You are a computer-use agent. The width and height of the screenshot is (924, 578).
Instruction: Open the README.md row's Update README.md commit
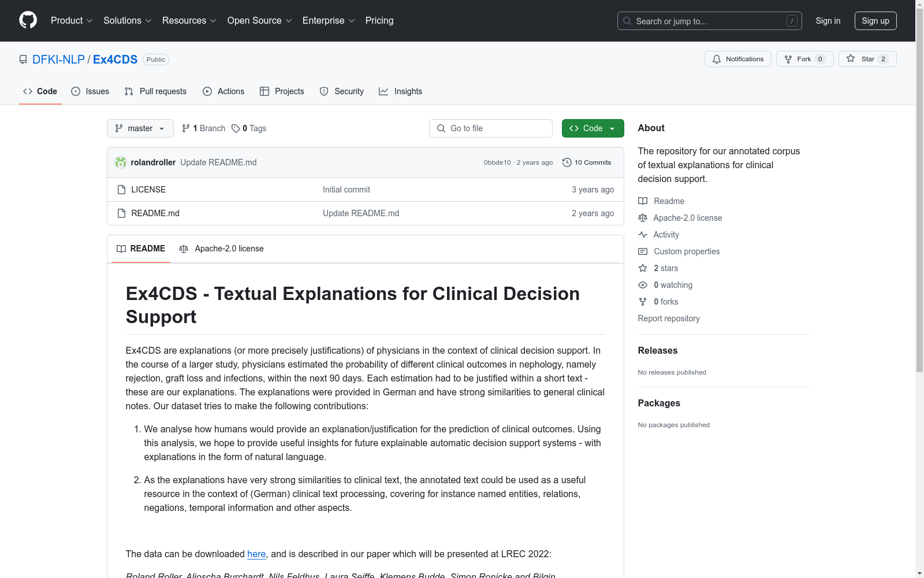click(x=361, y=213)
